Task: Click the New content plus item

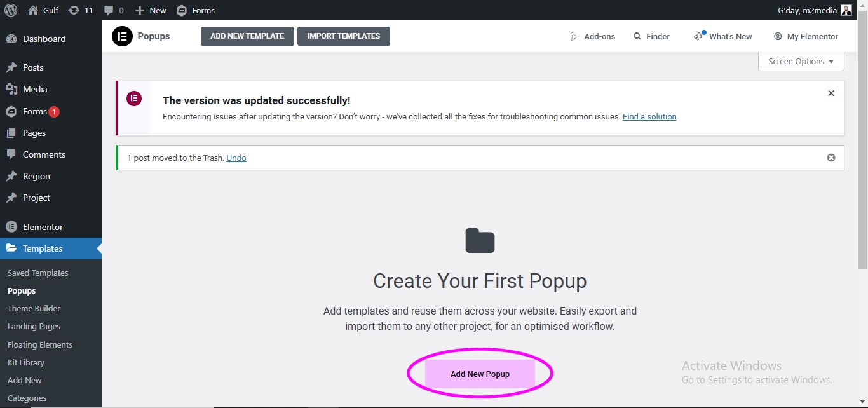Action: (151, 10)
